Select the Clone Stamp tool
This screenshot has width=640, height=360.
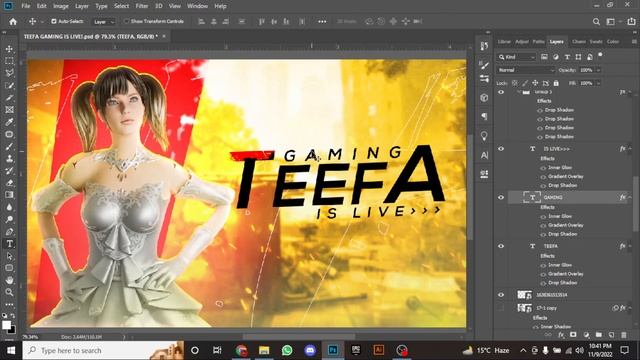pos(9,159)
